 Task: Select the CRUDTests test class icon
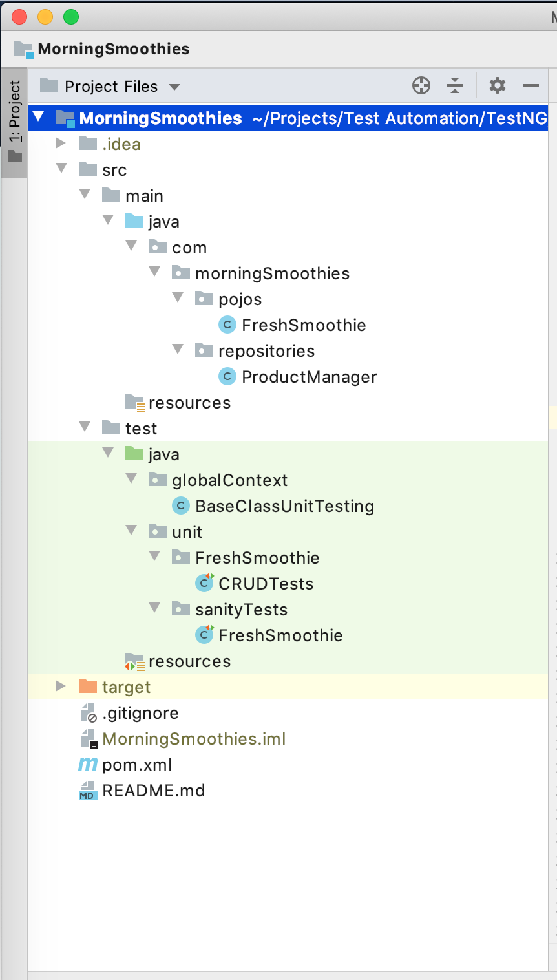click(x=204, y=583)
